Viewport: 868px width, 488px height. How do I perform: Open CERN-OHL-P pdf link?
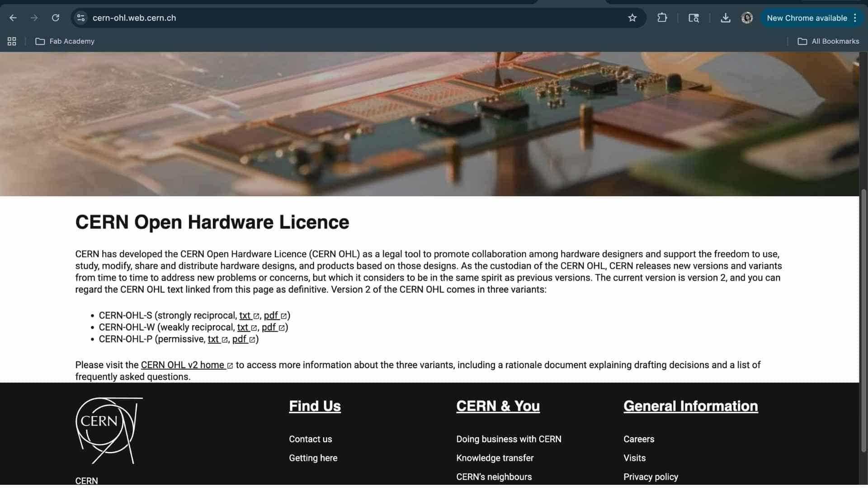(x=244, y=339)
